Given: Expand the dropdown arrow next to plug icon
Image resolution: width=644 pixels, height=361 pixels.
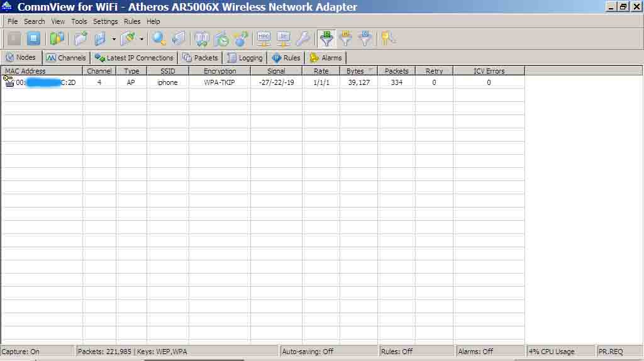Looking at the screenshot, I should pyautogui.click(x=142, y=39).
